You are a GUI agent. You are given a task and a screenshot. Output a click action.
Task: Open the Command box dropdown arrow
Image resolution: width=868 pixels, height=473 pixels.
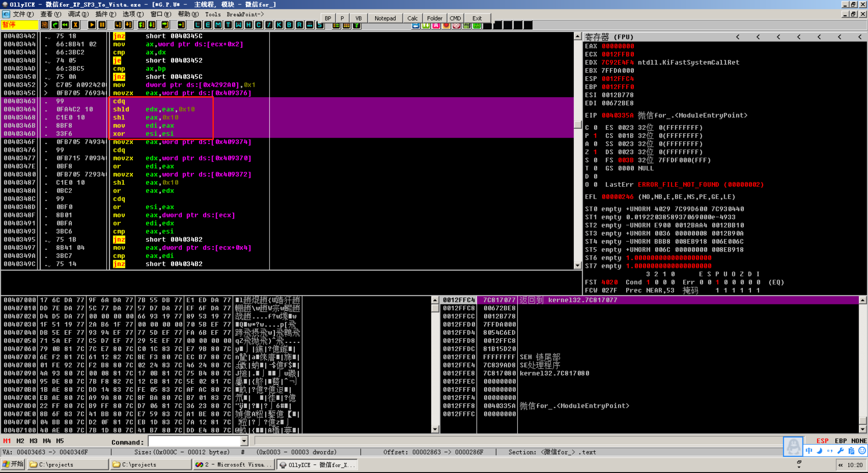click(244, 441)
